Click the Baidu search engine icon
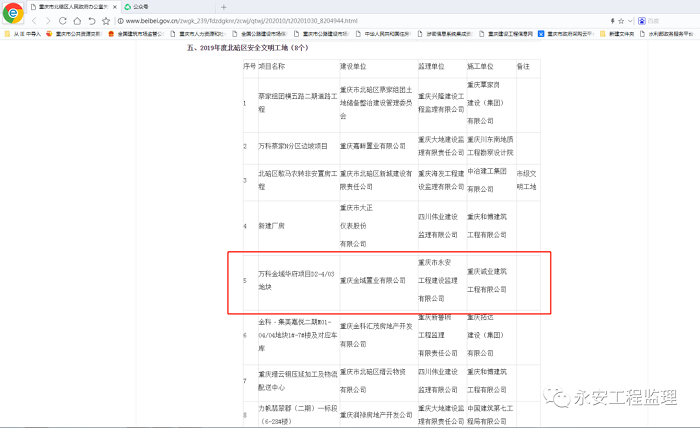Viewport: 700px width, 428px height. [642, 21]
